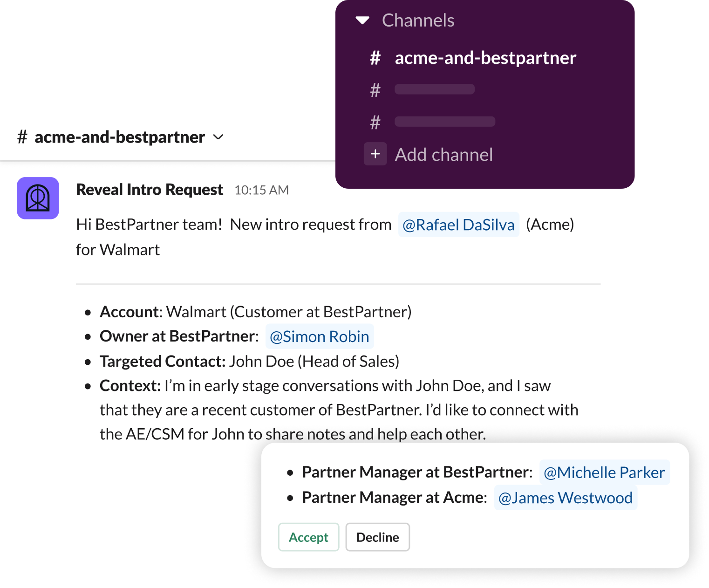The image size is (709, 588).
Task: Click the acme-and-bestpartner channel title in header
Action: (x=120, y=137)
